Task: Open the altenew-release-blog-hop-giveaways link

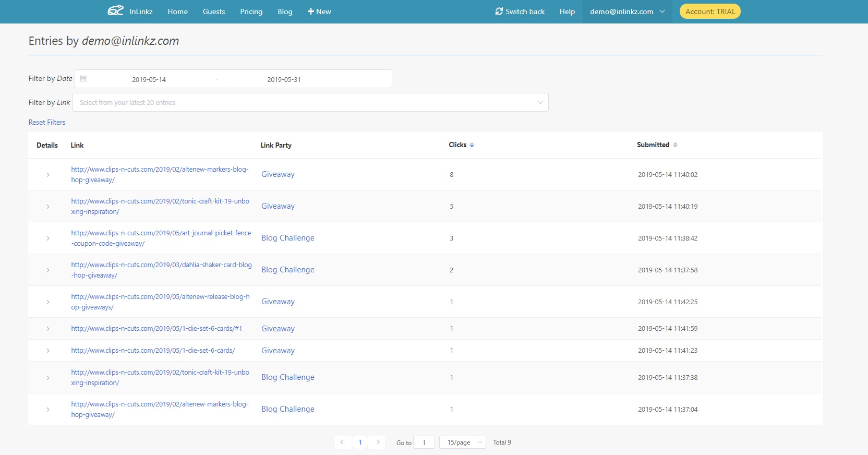Action: click(161, 302)
